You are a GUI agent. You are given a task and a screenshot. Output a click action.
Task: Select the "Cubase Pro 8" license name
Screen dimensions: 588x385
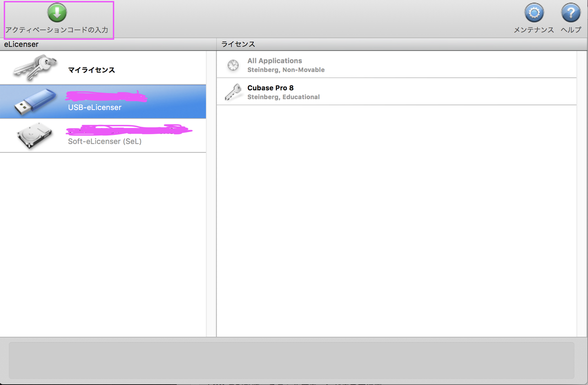pos(271,88)
